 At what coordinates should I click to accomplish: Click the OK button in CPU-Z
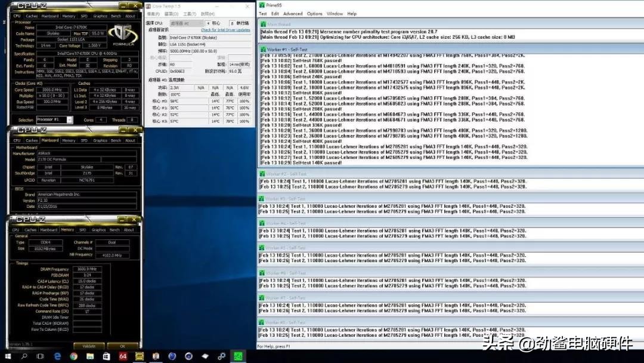point(122,346)
